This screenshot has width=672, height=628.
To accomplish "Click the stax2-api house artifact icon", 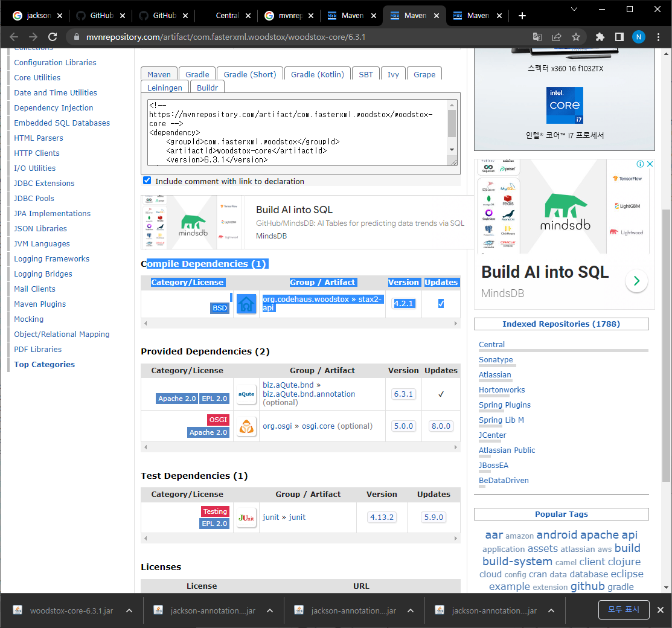I will (x=246, y=304).
